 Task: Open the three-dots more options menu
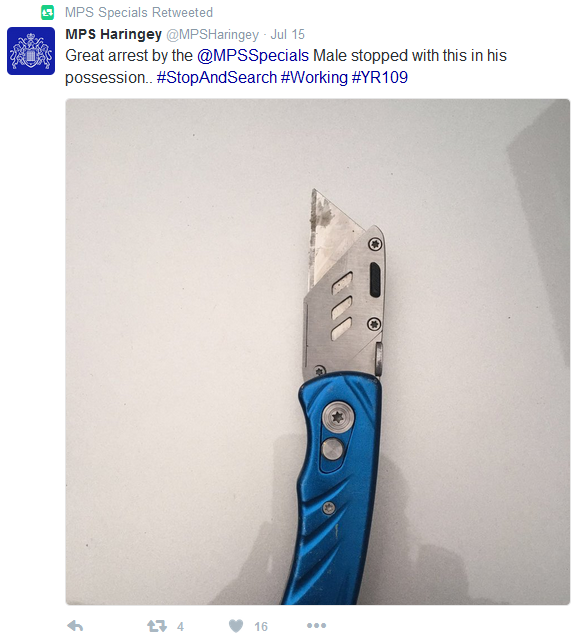tap(316, 626)
